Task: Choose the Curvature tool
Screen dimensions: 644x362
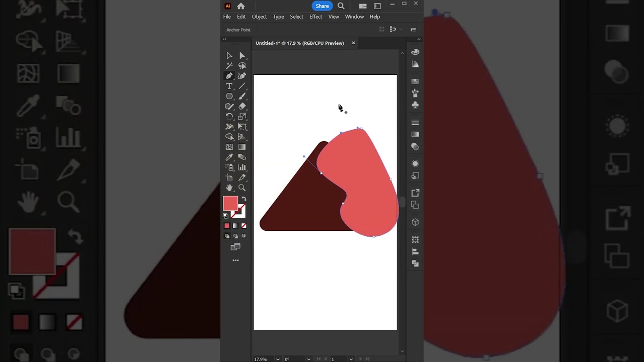Action: pos(242,76)
